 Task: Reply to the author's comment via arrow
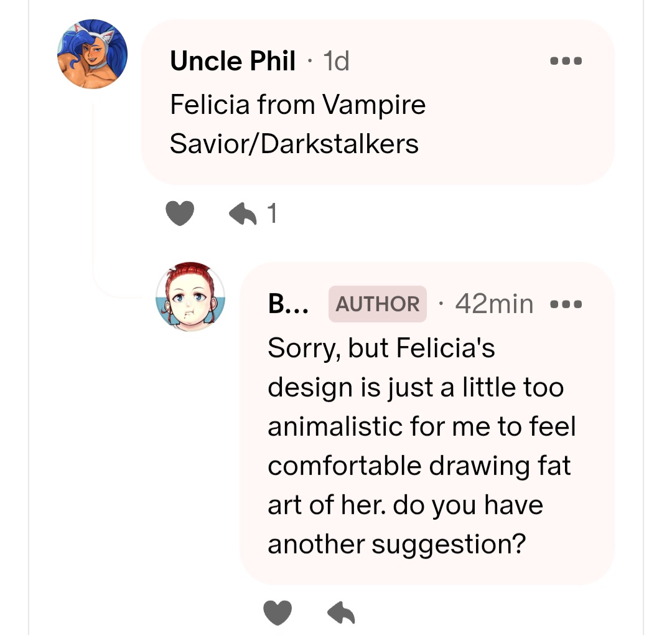[x=341, y=613]
